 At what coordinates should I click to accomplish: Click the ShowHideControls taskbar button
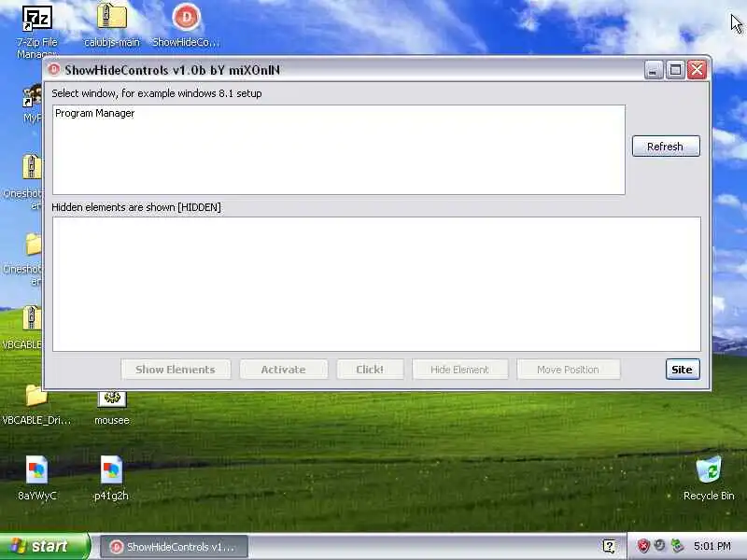(x=175, y=547)
